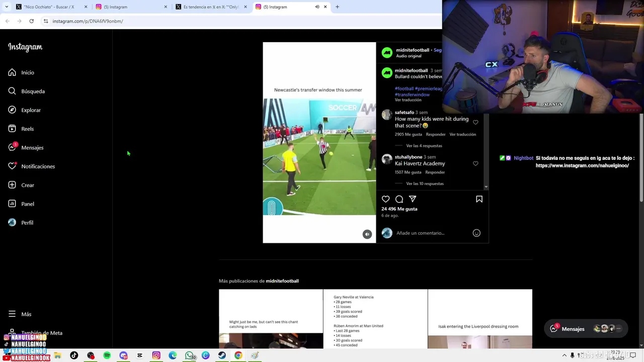Open the Panel dashboard item
This screenshot has width=644, height=362.
21,204
